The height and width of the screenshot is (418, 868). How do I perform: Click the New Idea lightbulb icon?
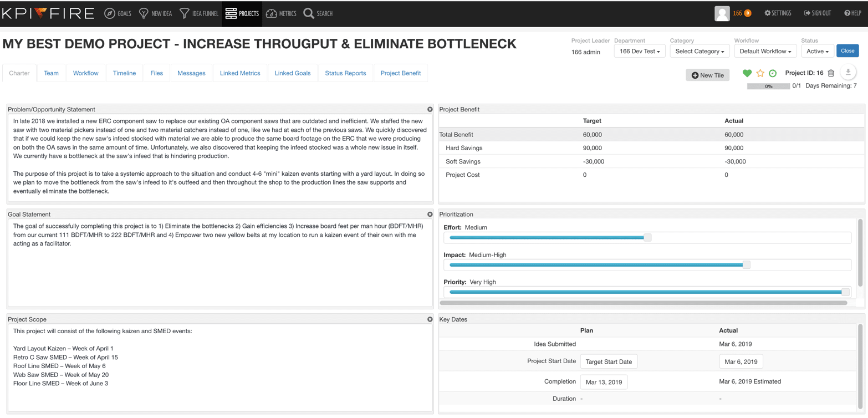pos(144,13)
